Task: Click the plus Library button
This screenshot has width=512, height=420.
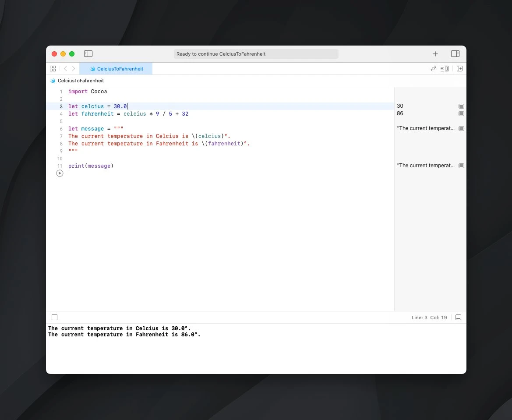Action: 435,54
